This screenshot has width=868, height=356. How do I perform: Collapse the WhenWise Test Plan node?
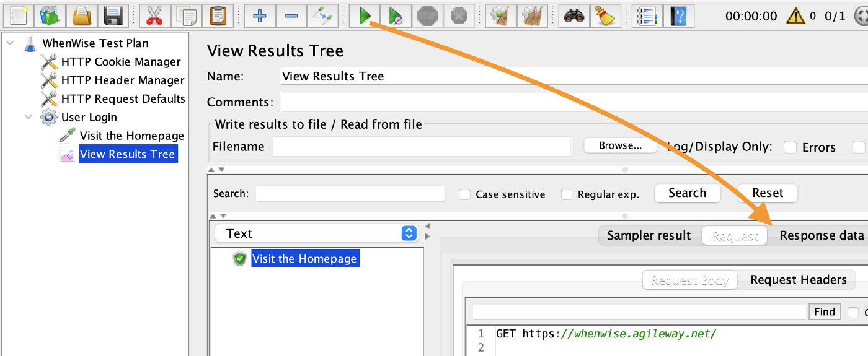[x=11, y=43]
